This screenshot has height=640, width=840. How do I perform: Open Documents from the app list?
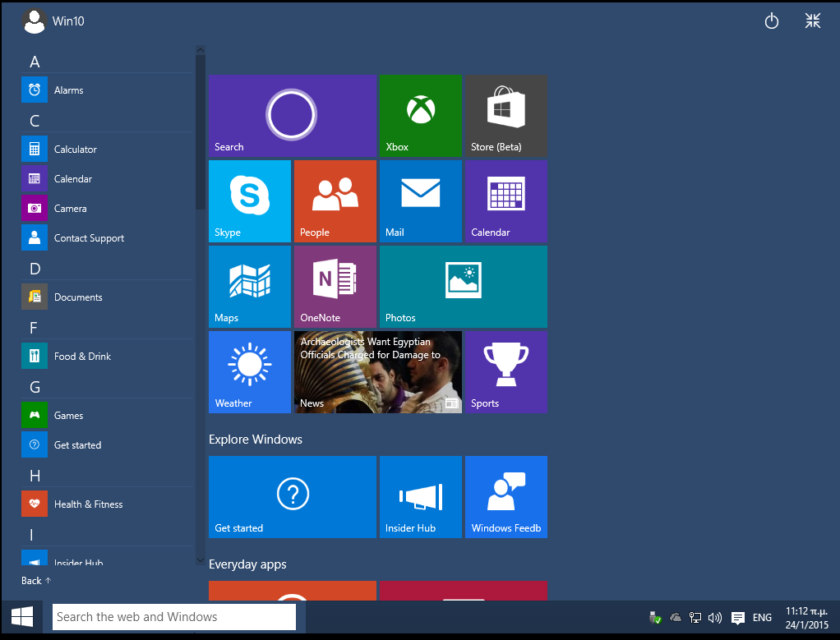click(x=107, y=297)
